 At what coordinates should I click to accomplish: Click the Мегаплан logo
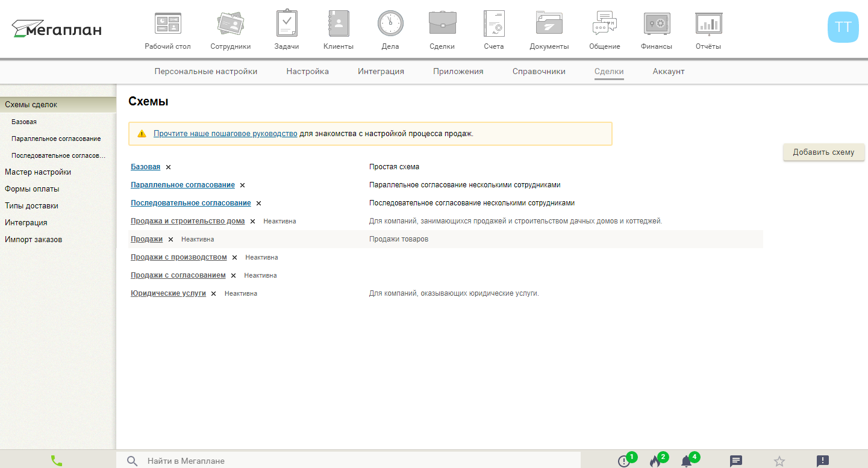point(57,29)
